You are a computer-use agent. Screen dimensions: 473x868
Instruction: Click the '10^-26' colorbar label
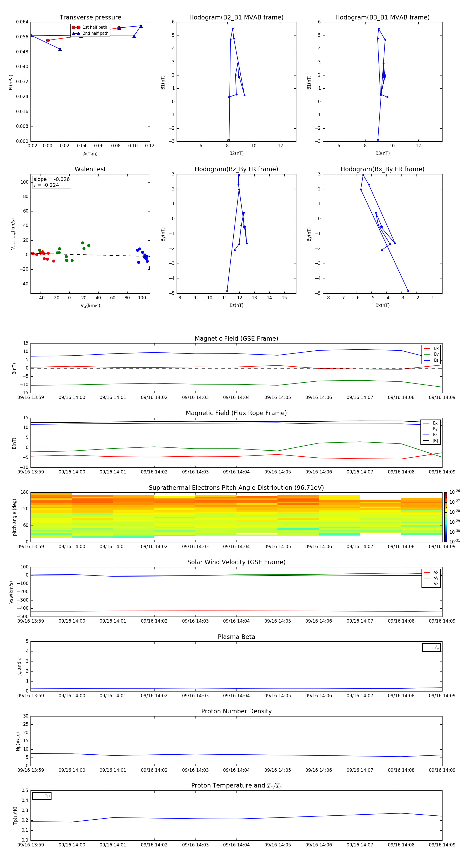click(455, 492)
